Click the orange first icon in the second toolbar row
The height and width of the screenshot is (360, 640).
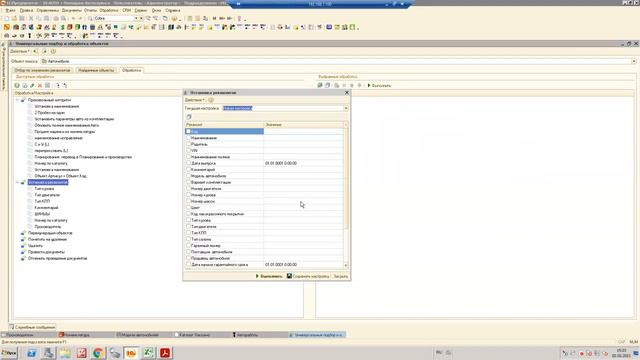pos(7,27)
